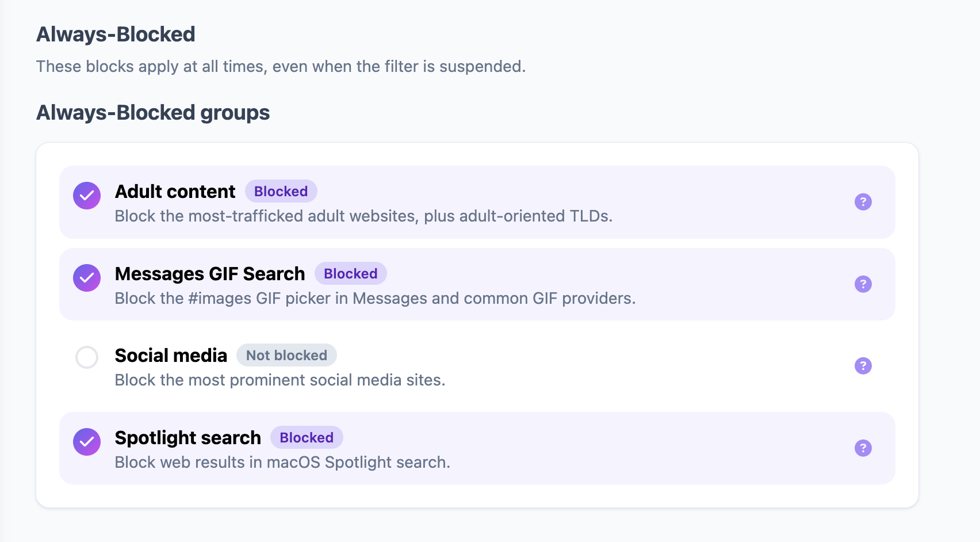Uncheck the Spotlight search checkbox
The image size is (980, 542).
87,442
